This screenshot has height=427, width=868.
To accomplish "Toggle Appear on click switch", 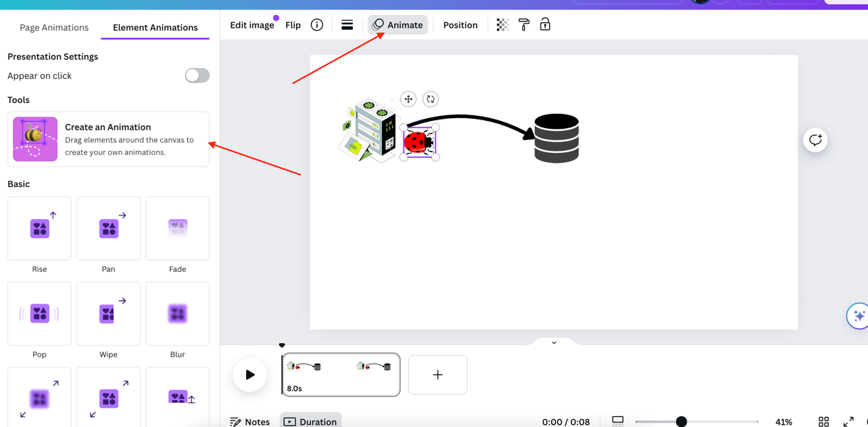I will (x=197, y=75).
